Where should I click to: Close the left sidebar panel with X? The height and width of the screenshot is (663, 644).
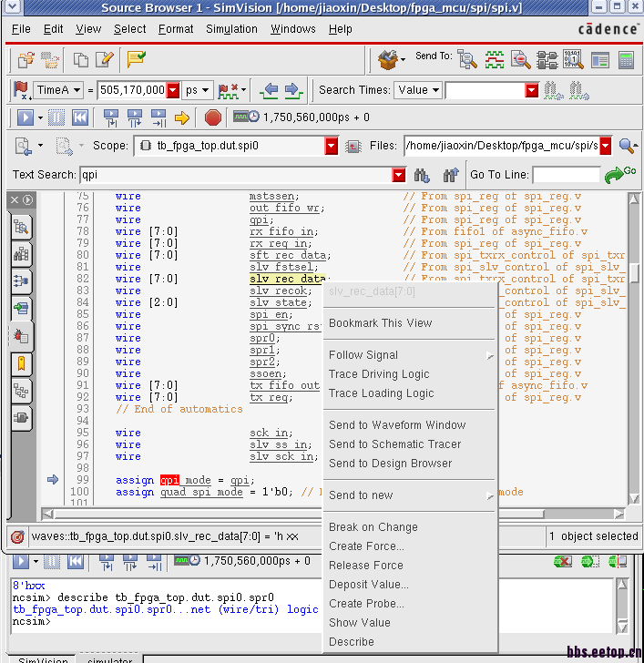(x=14, y=199)
